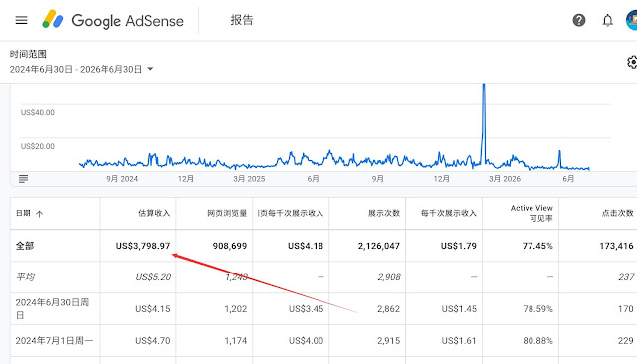
Task: Sort by 网页浏览量 column header
Action: point(227,213)
